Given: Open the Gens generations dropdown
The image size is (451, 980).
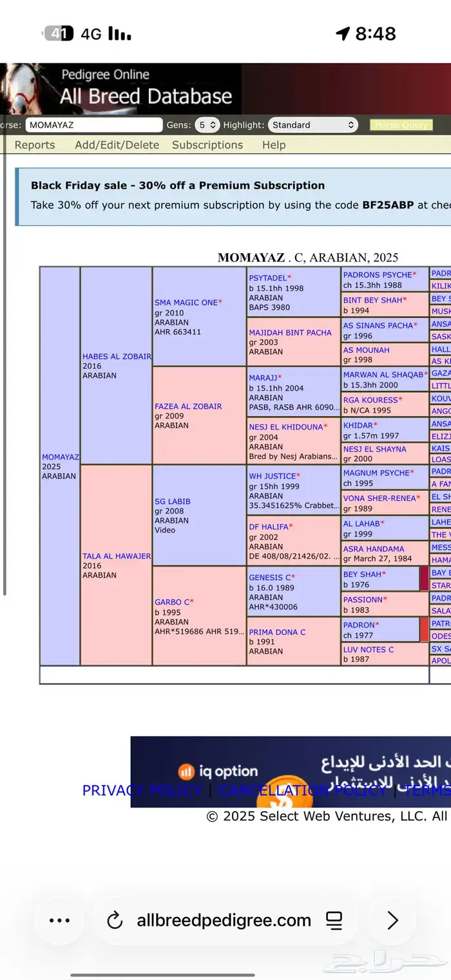Looking at the screenshot, I should [x=207, y=125].
